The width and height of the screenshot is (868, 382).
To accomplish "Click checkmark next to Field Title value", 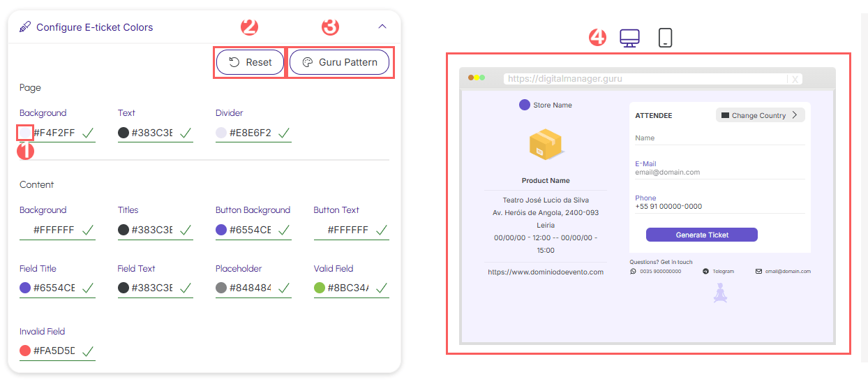I will point(88,287).
